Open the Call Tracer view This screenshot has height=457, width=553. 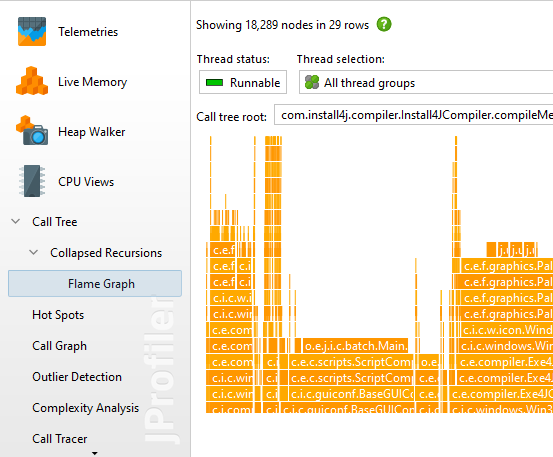(x=60, y=439)
